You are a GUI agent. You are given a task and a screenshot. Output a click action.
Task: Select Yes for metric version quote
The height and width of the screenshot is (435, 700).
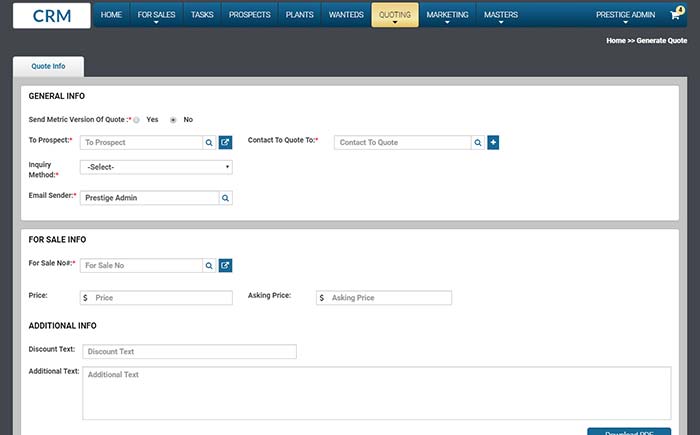click(x=137, y=120)
